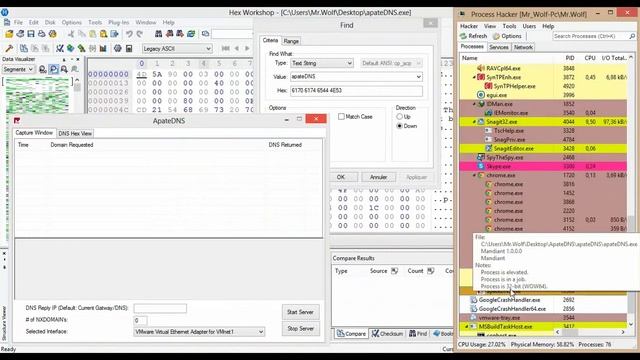Click the hammer tool icon in second toolbar row
The width and height of the screenshot is (640, 360).
[x=9, y=49]
